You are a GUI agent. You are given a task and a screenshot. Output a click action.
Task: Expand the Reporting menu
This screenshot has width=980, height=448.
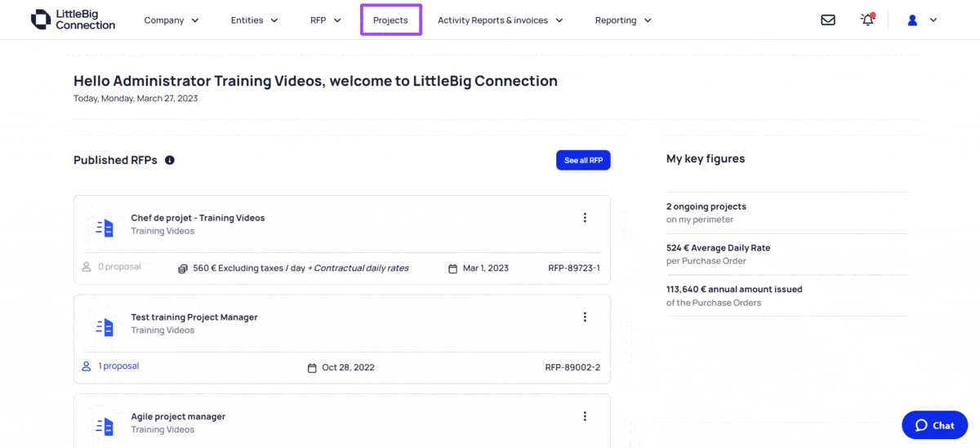623,20
